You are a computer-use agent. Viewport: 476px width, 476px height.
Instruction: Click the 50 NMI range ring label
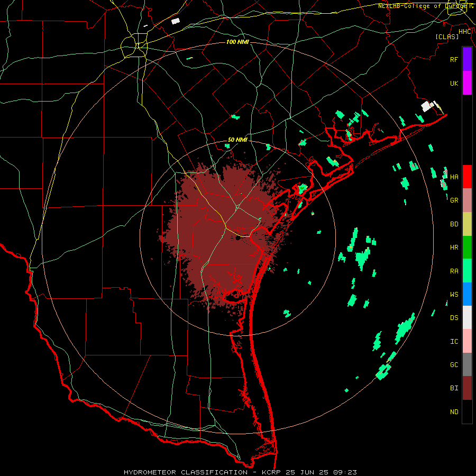coord(237,140)
